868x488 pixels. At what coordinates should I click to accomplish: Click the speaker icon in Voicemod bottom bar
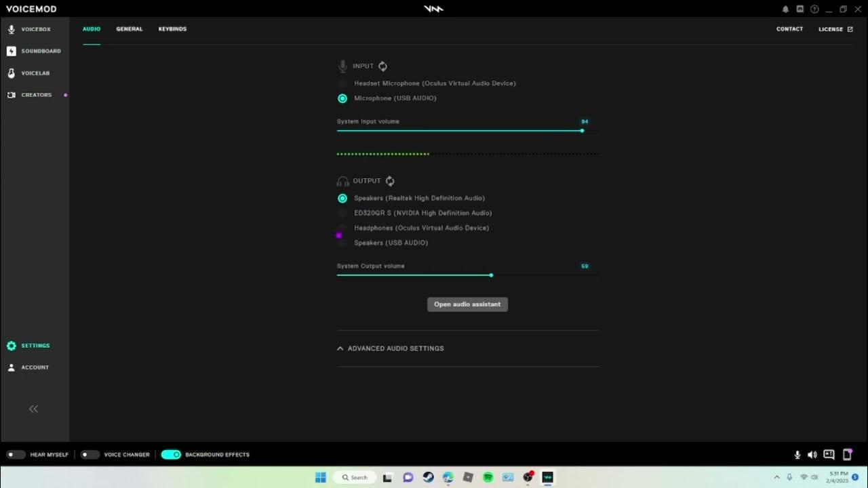click(812, 455)
